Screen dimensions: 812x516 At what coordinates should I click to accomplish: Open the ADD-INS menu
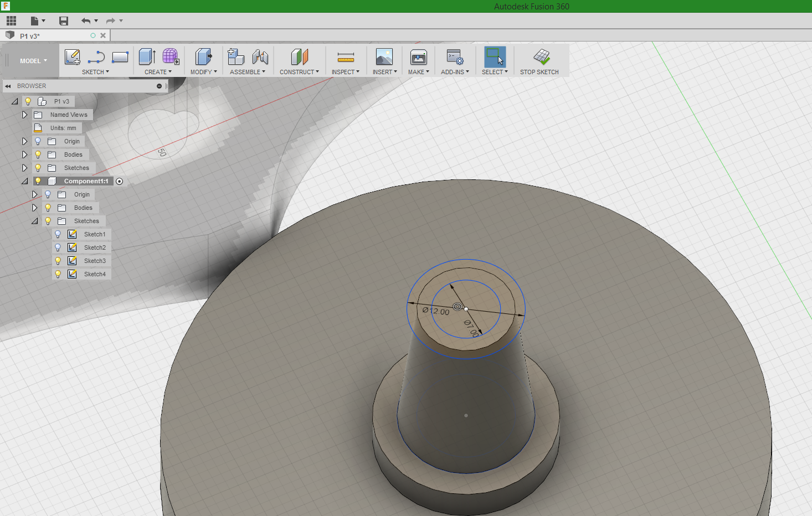pos(455,72)
